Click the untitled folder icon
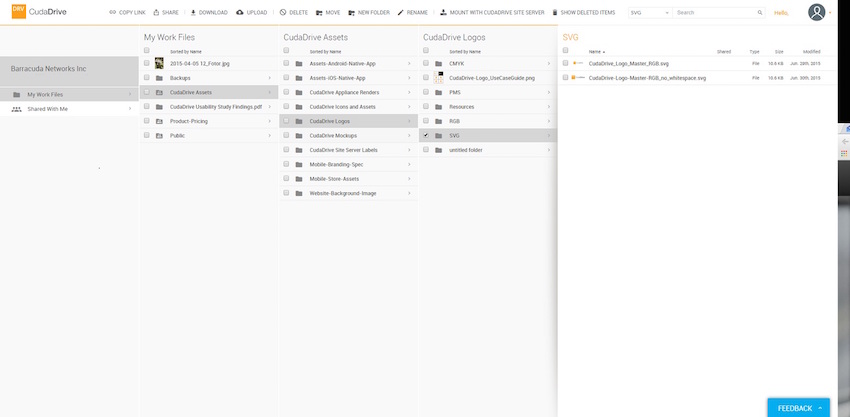Image resolution: width=850 pixels, height=417 pixels. (x=439, y=150)
